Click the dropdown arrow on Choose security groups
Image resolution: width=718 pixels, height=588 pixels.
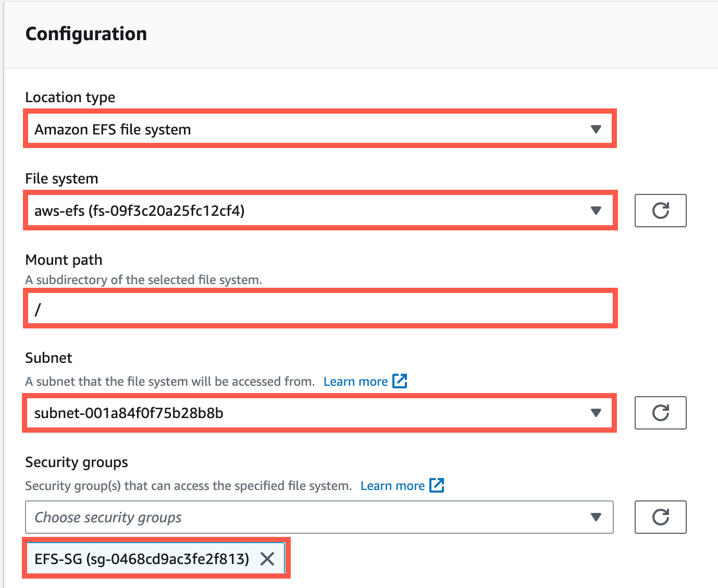(x=596, y=517)
